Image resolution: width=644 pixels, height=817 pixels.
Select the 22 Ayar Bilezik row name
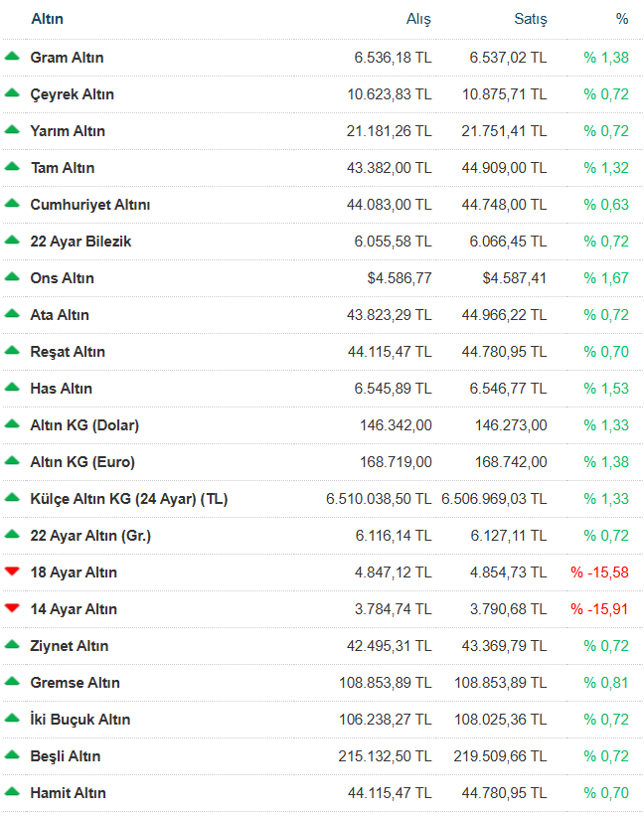[x=80, y=242]
